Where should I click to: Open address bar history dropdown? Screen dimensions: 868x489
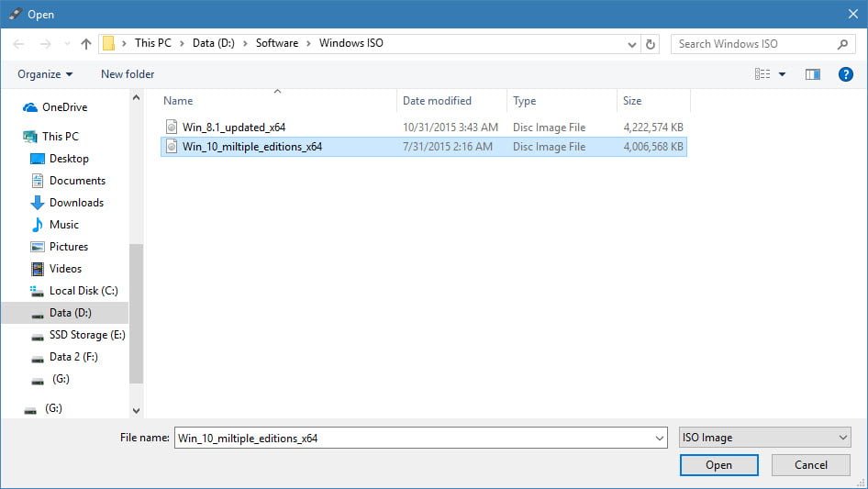click(x=631, y=44)
